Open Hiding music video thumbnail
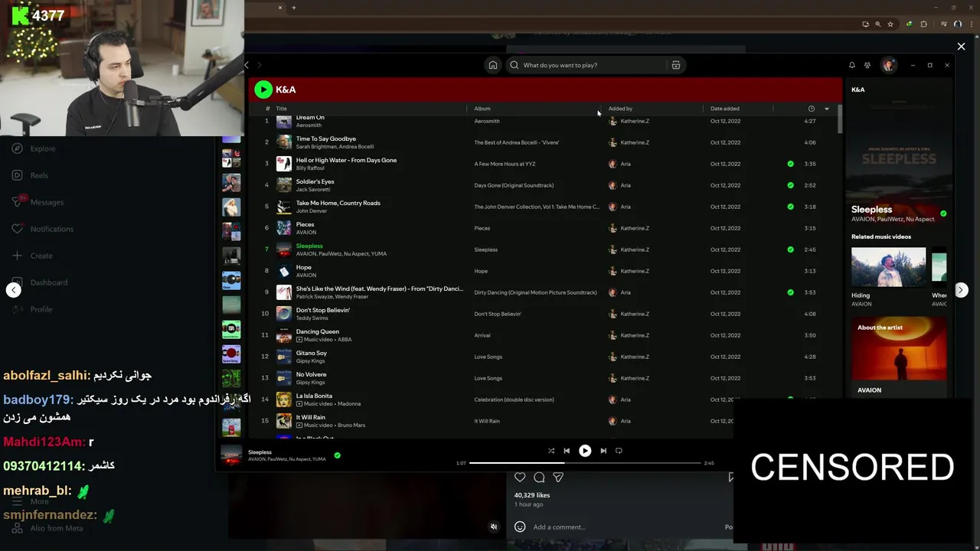 tap(888, 267)
